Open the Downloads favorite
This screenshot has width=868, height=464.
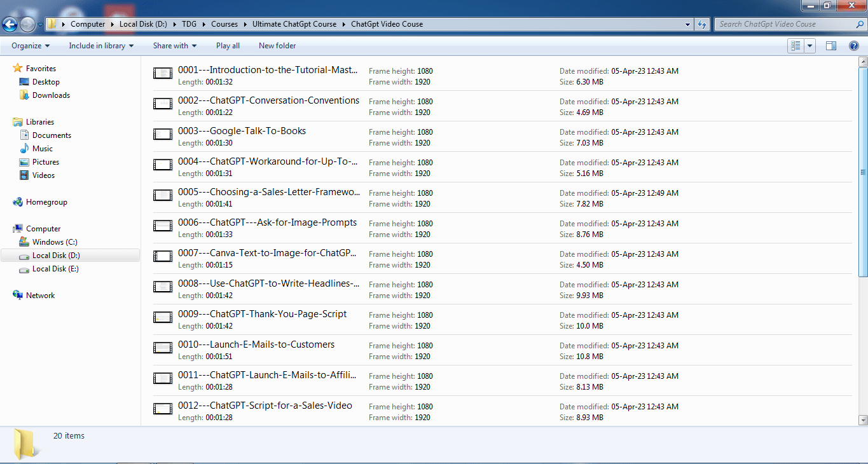click(51, 95)
